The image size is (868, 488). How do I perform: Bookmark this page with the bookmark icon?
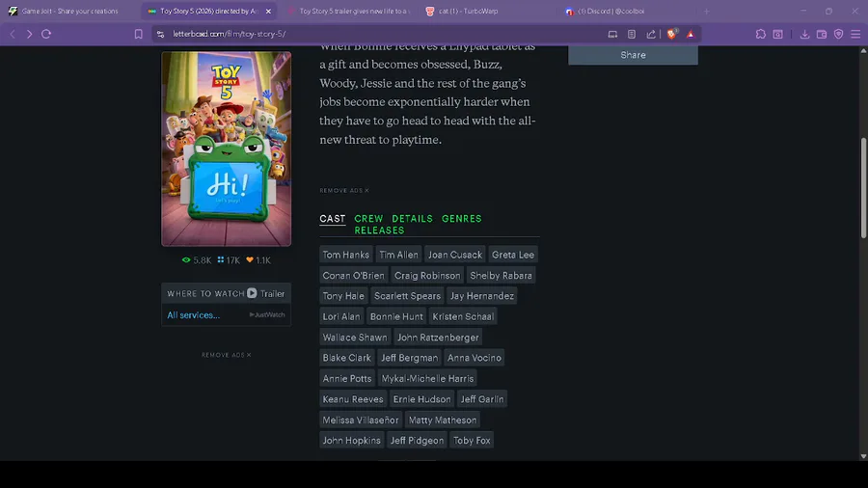[x=138, y=34]
